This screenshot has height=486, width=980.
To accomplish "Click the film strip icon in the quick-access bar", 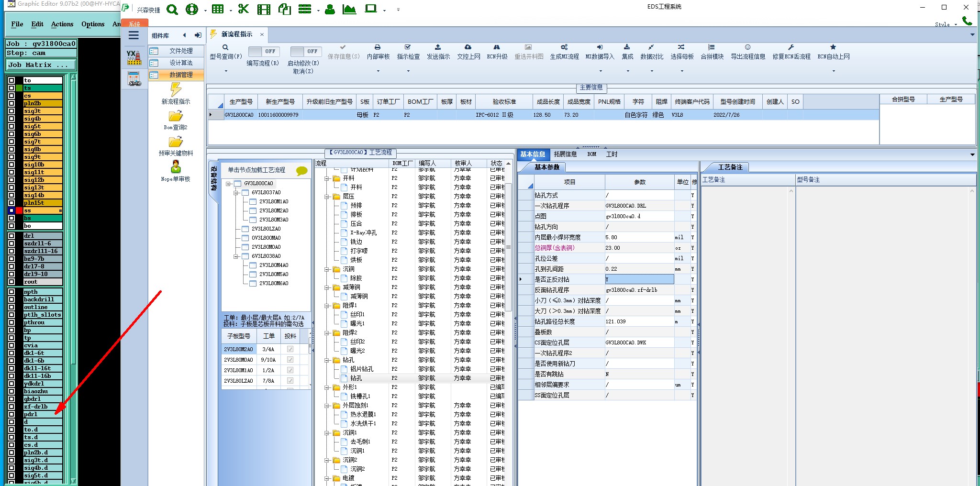I will pyautogui.click(x=264, y=10).
